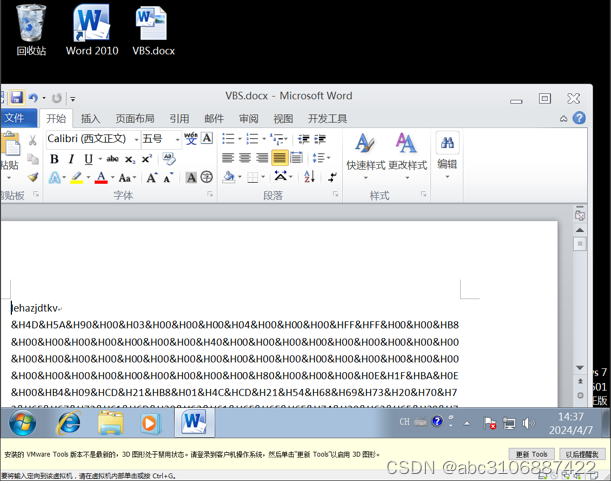611x484 pixels.
Task: Click the phonetic guide (wén) icon
Action: tap(191, 139)
